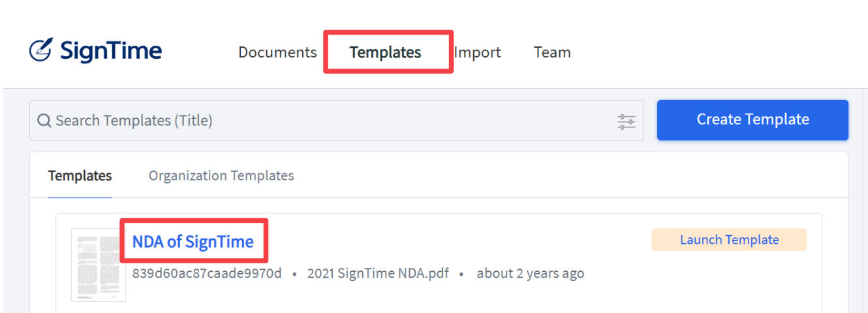Click the Create Template button
The height and width of the screenshot is (313, 868).
point(752,120)
